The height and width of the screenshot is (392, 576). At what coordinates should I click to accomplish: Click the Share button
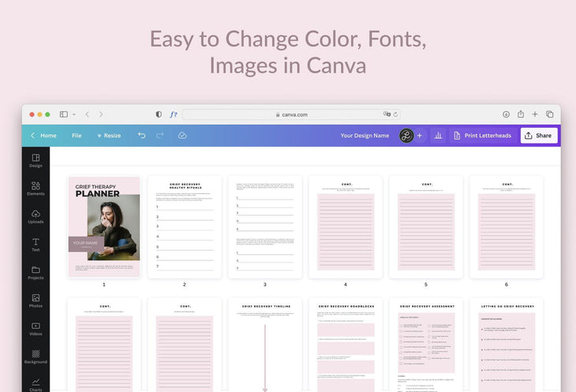click(538, 136)
